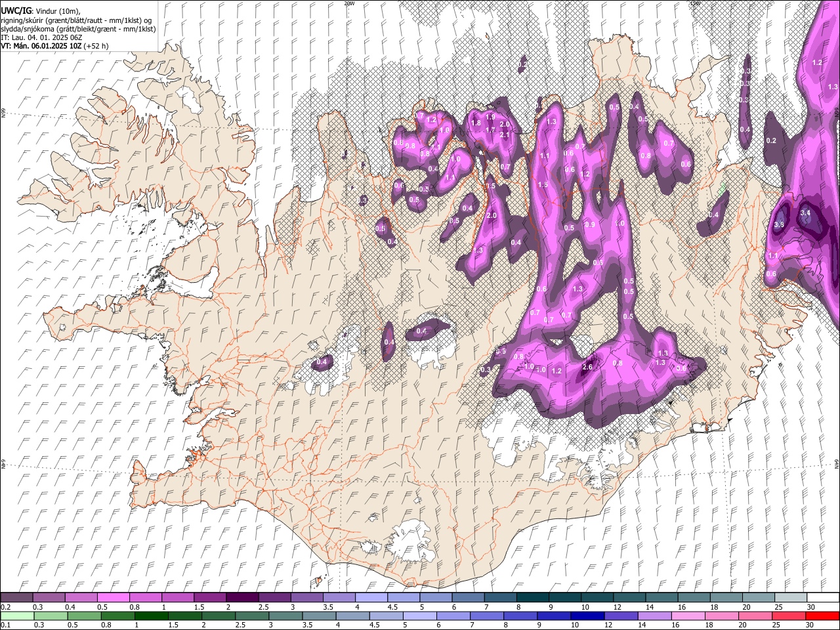The width and height of the screenshot is (840, 630).
Task: Select the bright red swatch labeled 30
Action: point(822,616)
